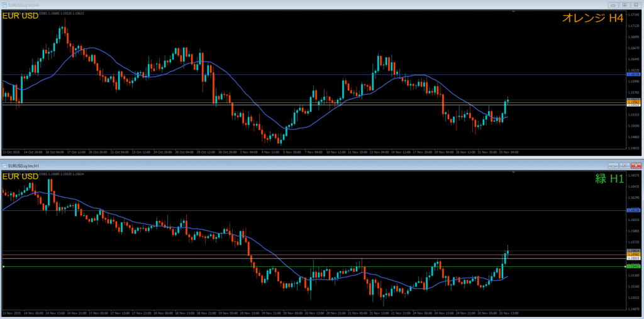Maximize the EURUSD H1 chart window

click(623, 165)
